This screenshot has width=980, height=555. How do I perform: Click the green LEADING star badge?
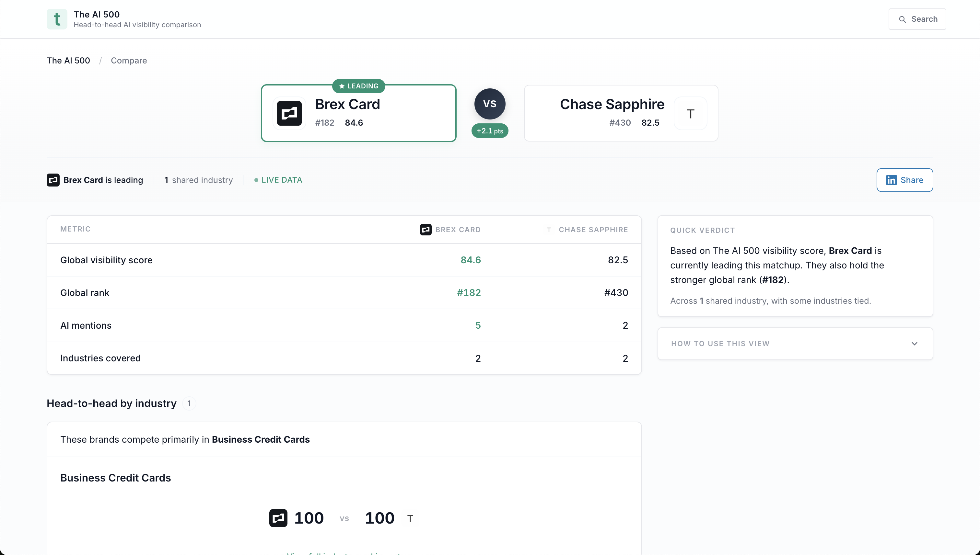pos(358,86)
